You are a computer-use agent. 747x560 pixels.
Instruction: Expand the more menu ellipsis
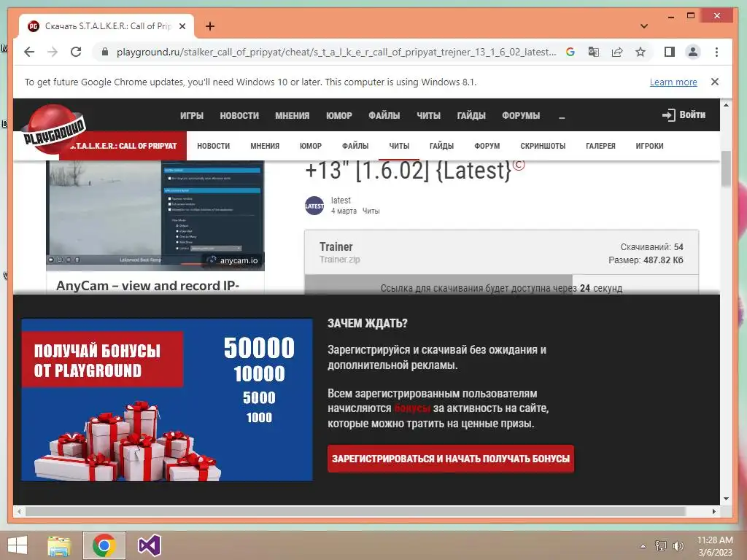click(x=562, y=117)
